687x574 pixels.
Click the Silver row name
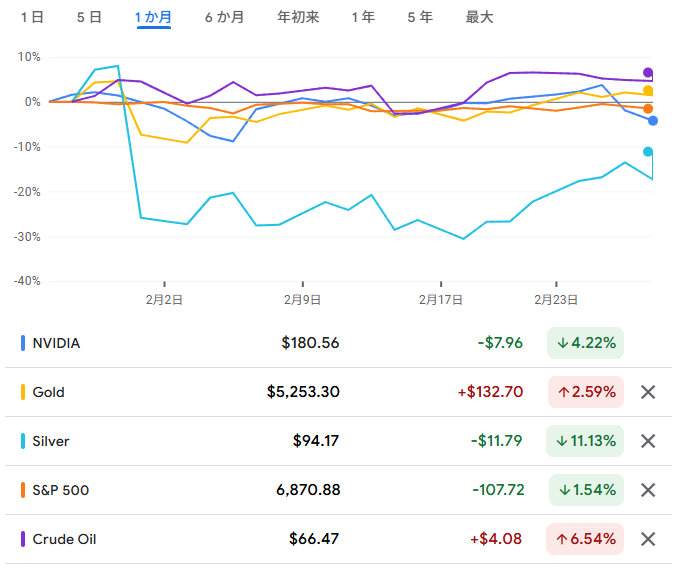[51, 441]
